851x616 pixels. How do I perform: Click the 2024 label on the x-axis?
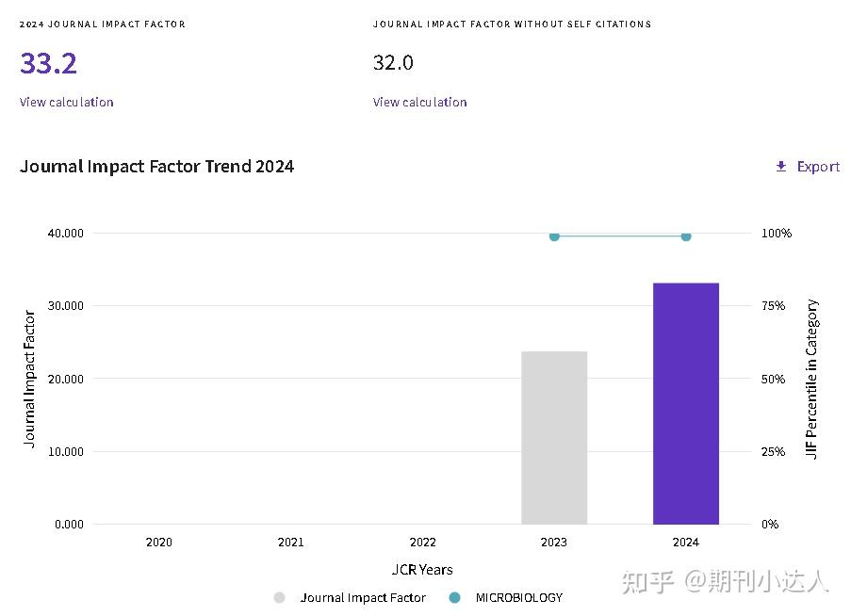tap(686, 542)
